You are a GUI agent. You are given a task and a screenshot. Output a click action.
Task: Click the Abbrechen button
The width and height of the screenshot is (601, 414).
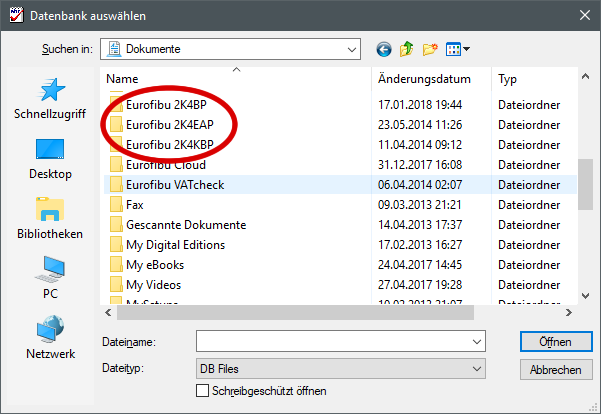pyautogui.click(x=556, y=370)
